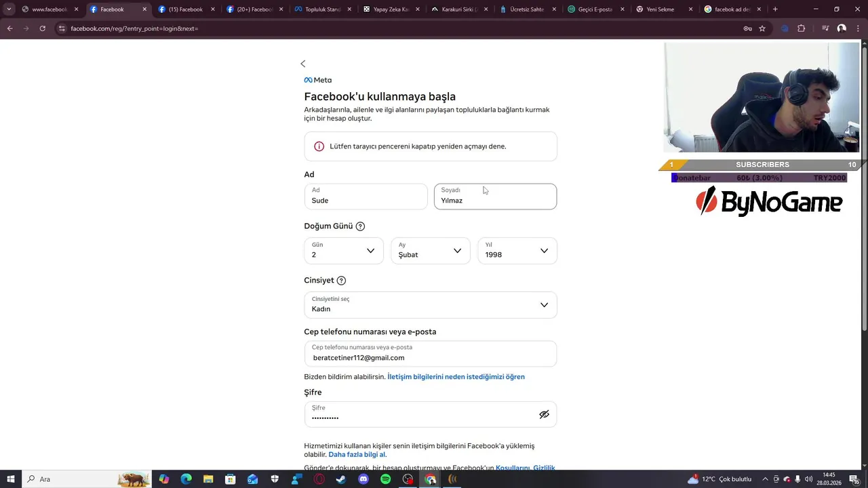This screenshot has width=868, height=488.
Task: Open the Windows Start menu
Action: (11, 479)
